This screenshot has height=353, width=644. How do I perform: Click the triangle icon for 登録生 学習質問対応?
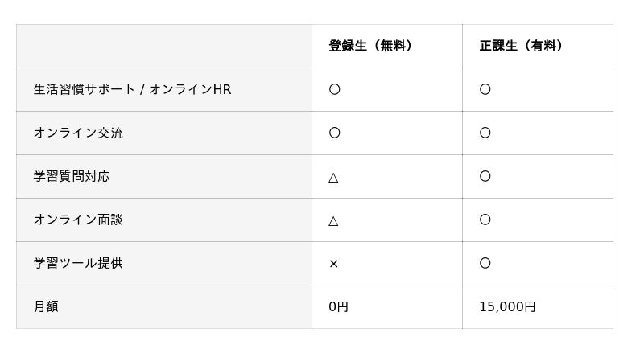pyautogui.click(x=334, y=177)
